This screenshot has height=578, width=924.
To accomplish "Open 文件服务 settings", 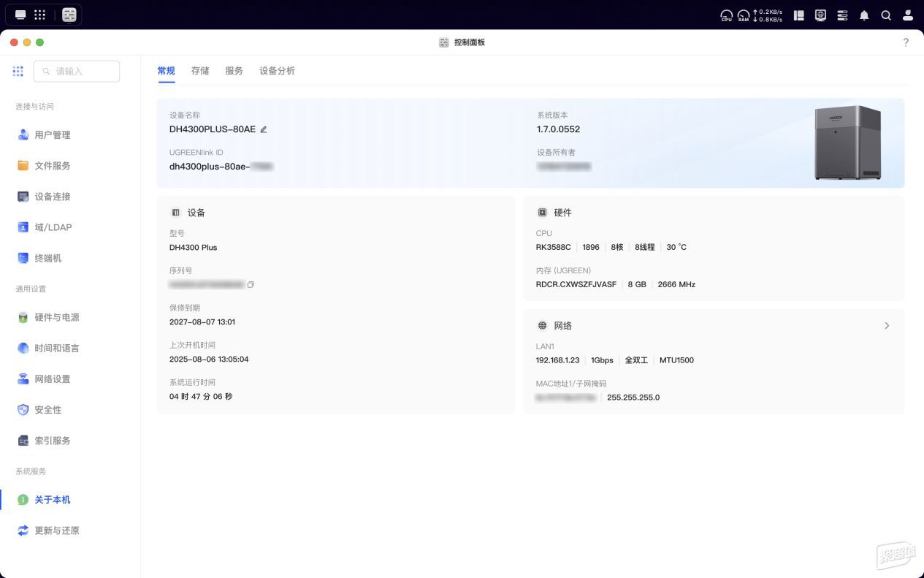I will click(53, 166).
